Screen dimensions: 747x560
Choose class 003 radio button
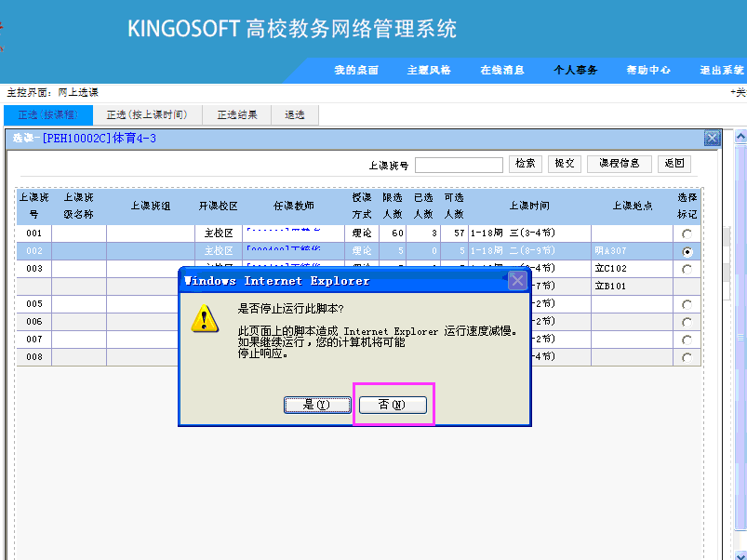687,269
